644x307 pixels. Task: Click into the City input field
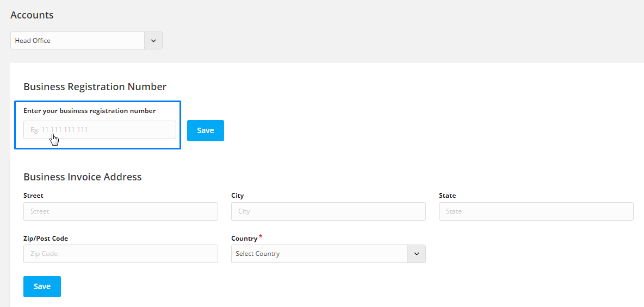click(328, 211)
